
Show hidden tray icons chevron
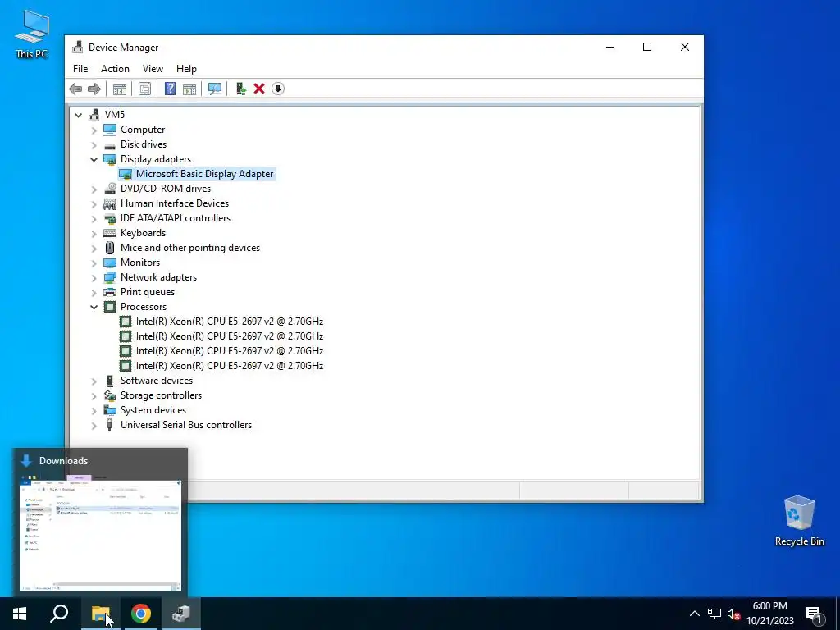coord(694,614)
